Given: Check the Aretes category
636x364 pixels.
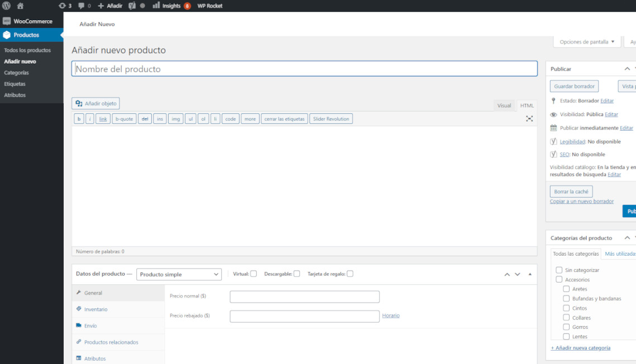Looking at the screenshot, I should [566, 289].
